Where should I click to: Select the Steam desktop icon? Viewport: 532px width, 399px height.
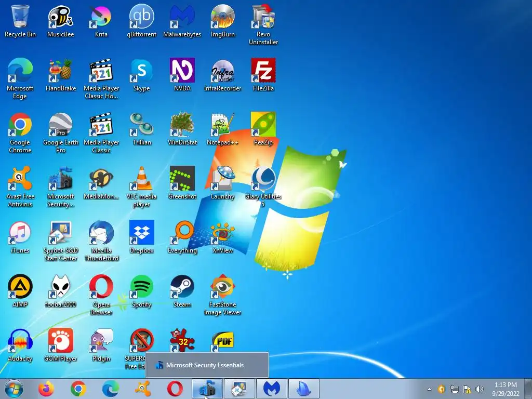[x=182, y=291]
